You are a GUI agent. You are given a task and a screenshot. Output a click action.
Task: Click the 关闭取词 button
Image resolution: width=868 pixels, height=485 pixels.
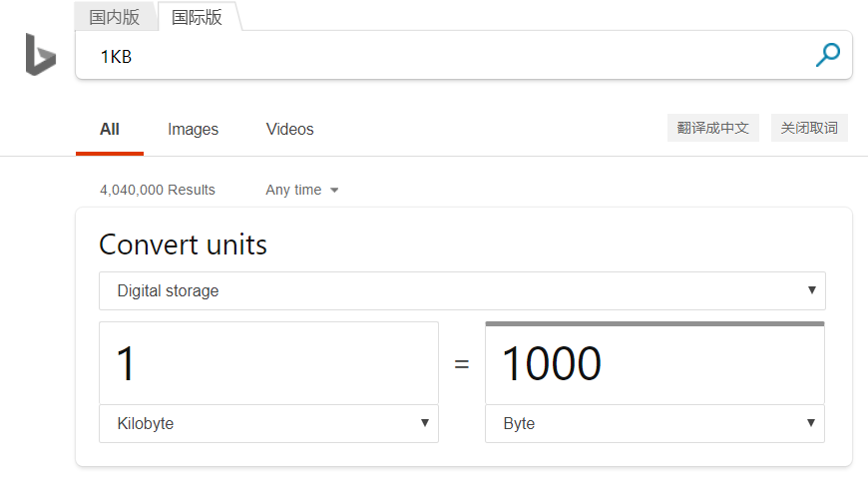[809, 128]
